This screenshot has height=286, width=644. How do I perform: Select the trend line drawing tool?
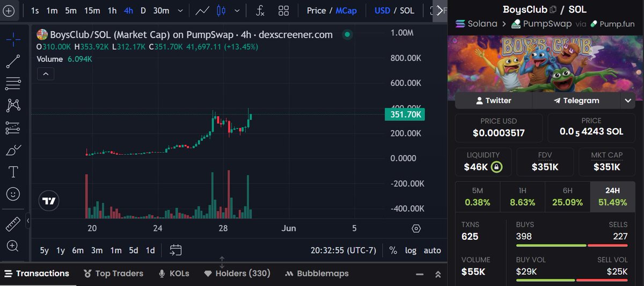[13, 61]
